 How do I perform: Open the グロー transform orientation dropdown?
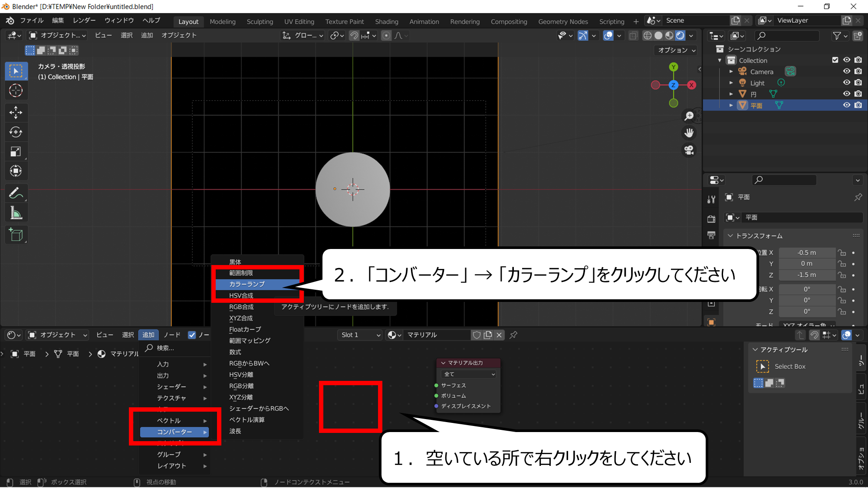click(303, 36)
